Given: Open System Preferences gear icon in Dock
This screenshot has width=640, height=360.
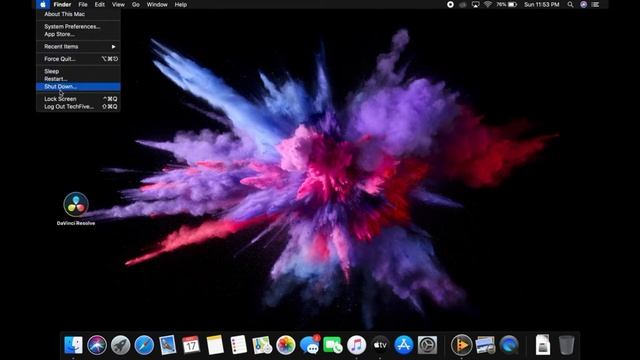Looking at the screenshot, I should click(427, 345).
